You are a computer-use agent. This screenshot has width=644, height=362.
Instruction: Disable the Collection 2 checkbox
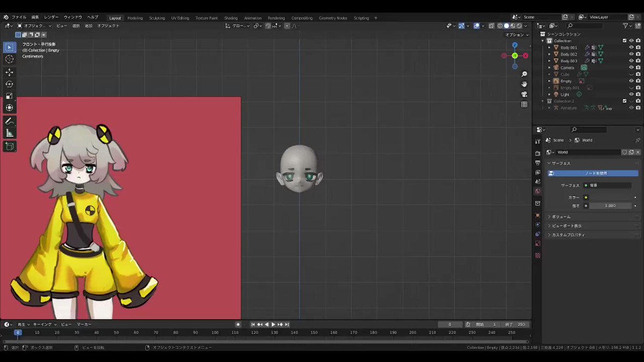point(624,101)
